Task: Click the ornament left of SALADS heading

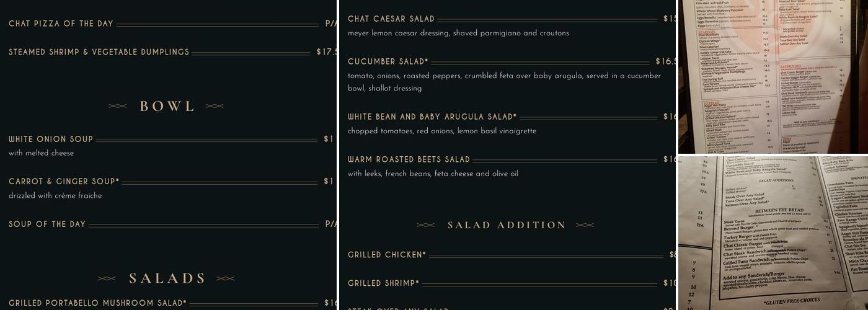Action: pos(107,278)
